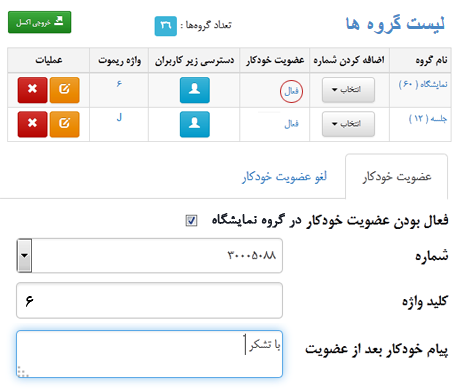This screenshot has width=459, height=391.
Task: Open the نمایشگاه (۶۰) group link
Action: pyautogui.click(x=423, y=84)
